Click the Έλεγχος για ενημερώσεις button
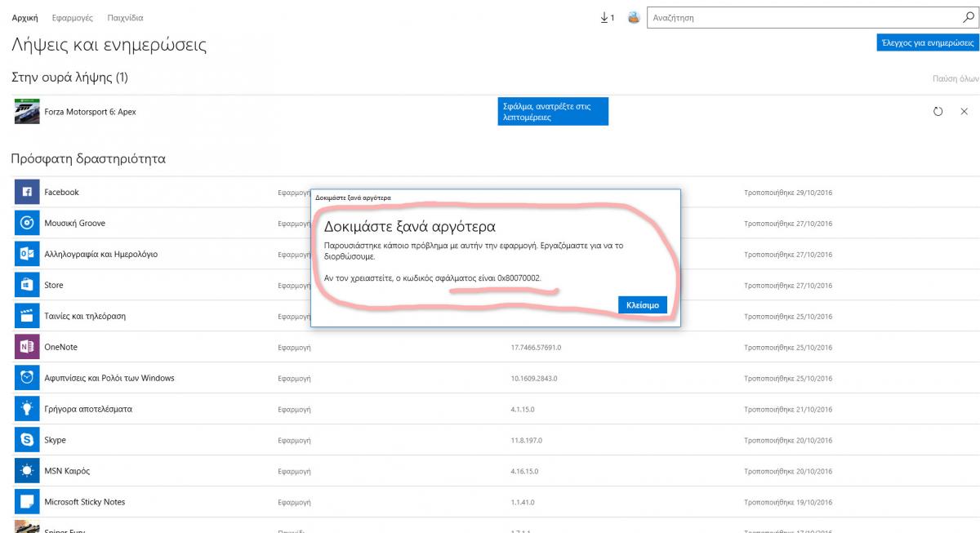Screen dimensions: 980x533 coord(928,43)
